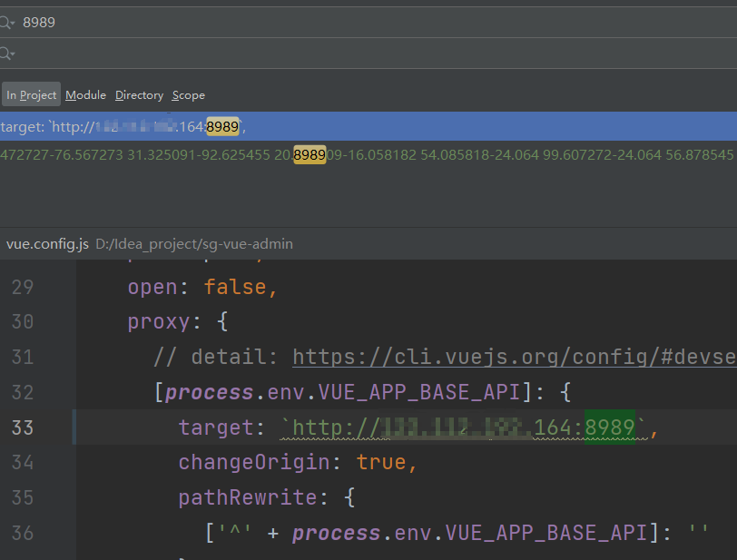Viewport: 737px width, 560px height.
Task: Open the cli.vuejs.org link in line 31
Action: tap(515, 357)
